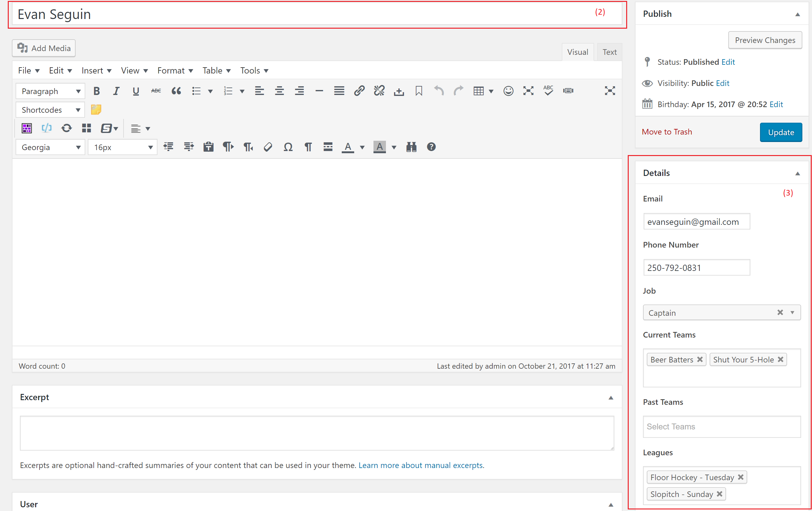
Task: Open bulleted list style dropdown arrow
Action: [210, 91]
